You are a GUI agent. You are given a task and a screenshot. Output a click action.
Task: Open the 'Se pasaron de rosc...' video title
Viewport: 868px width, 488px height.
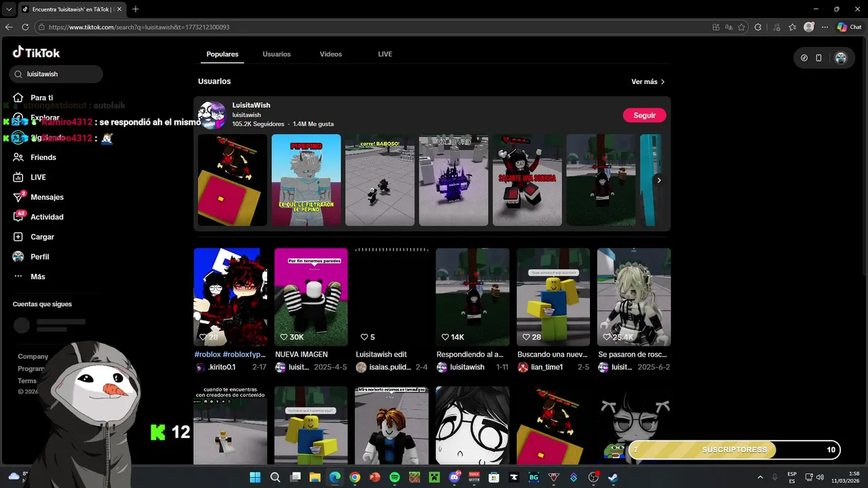pos(633,354)
